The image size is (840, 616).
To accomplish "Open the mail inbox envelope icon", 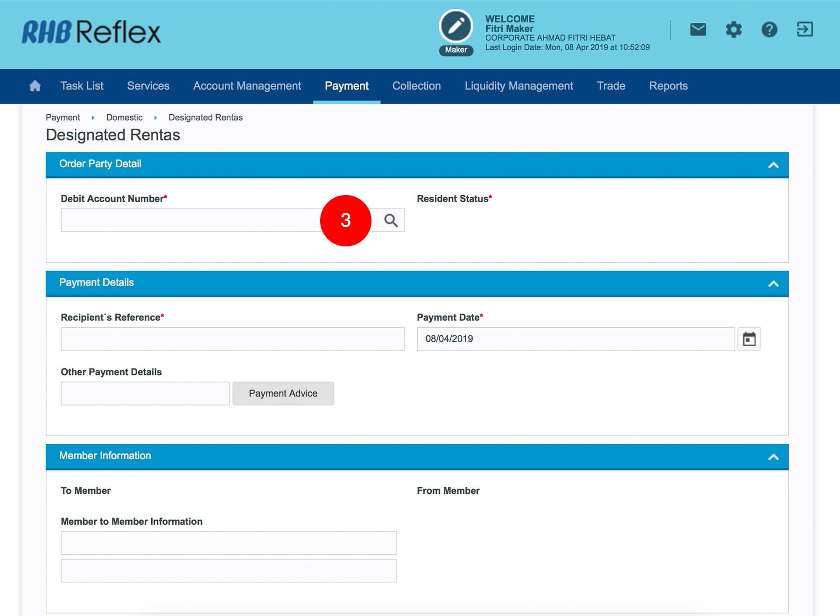I will tap(698, 30).
